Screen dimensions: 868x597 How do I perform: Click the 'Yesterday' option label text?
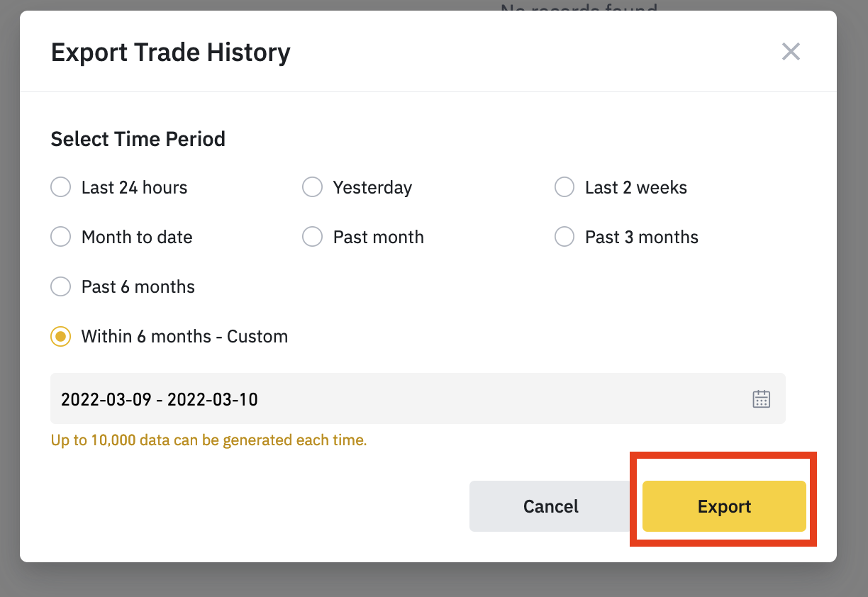point(372,188)
